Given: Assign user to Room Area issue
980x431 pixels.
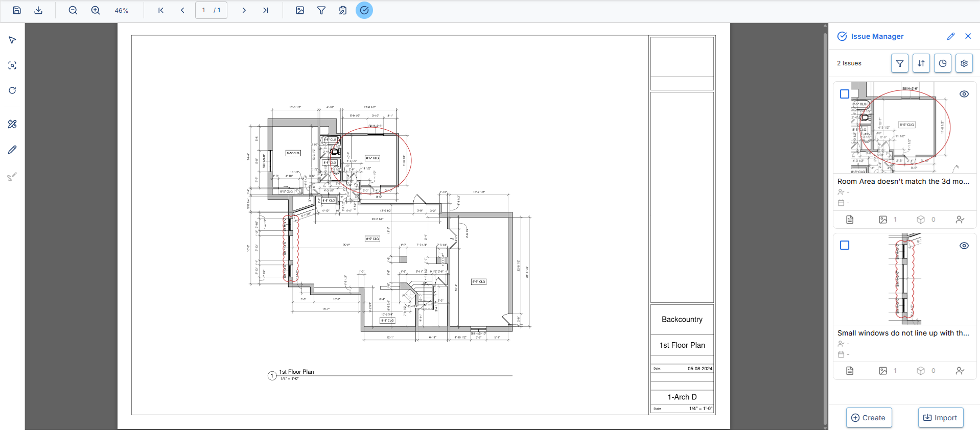Looking at the screenshot, I should (960, 220).
